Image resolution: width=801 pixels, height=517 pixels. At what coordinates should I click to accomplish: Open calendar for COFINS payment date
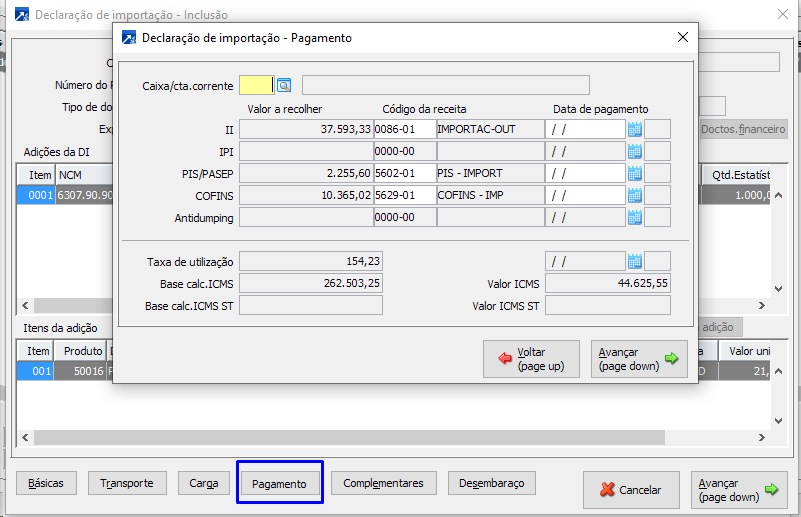coord(634,196)
